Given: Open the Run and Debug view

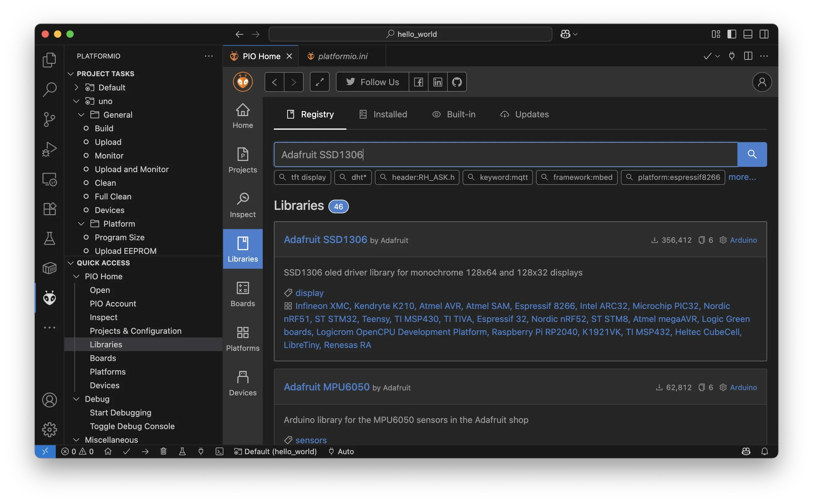Looking at the screenshot, I should 49,149.
